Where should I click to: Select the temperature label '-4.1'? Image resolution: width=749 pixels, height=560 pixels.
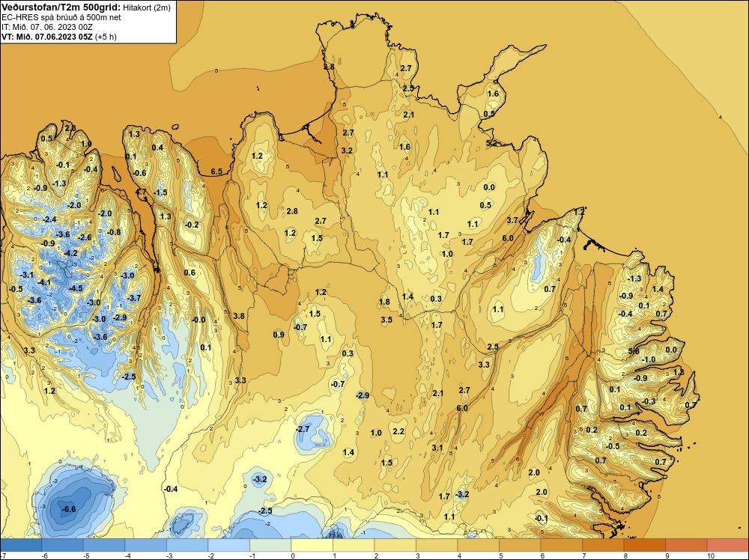(44, 283)
